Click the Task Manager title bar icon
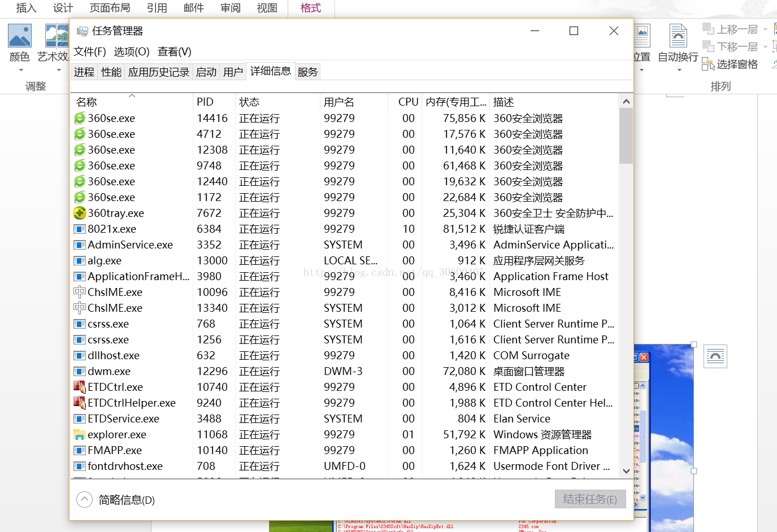 83,31
